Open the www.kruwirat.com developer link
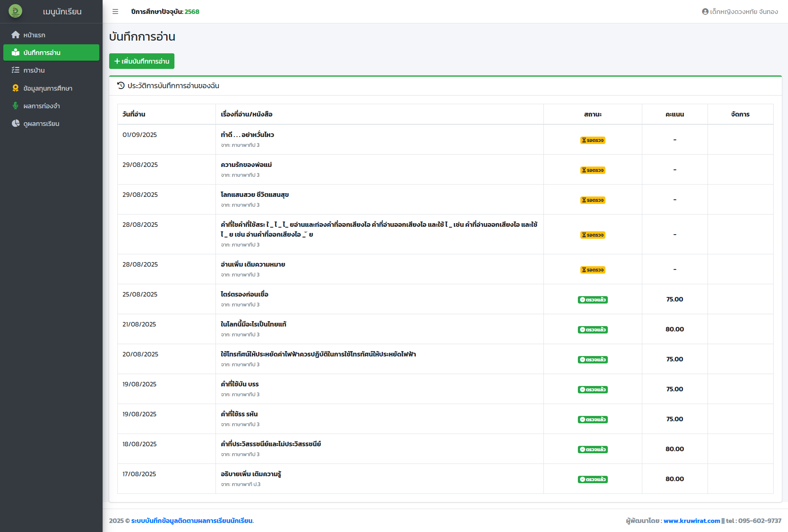This screenshot has height=532, width=788. (x=692, y=521)
